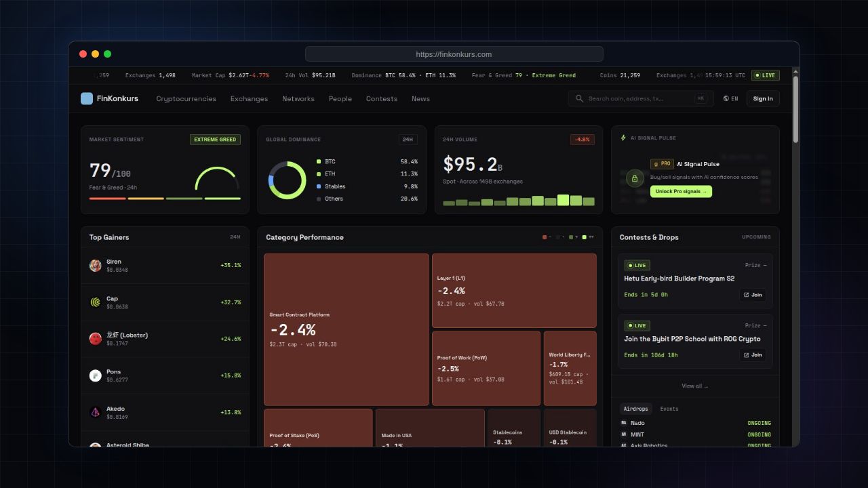
Task: Click the global dominance donut chart
Action: (287, 180)
